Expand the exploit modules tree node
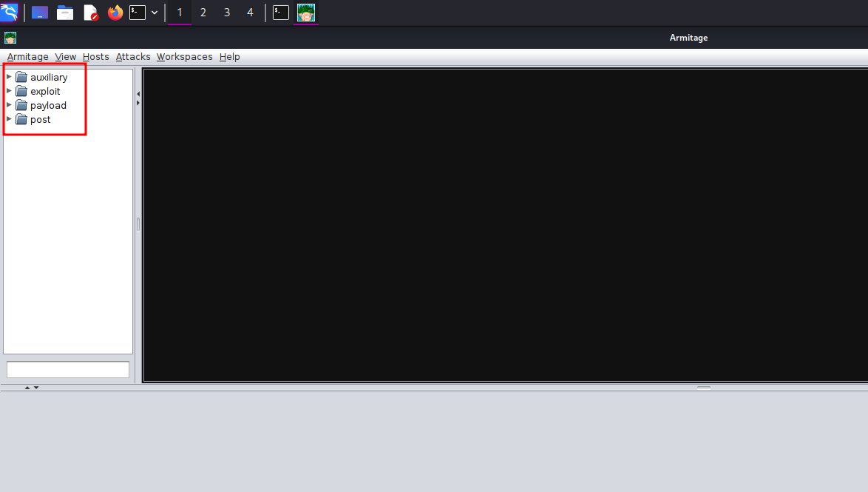868x492 pixels. tap(9, 91)
